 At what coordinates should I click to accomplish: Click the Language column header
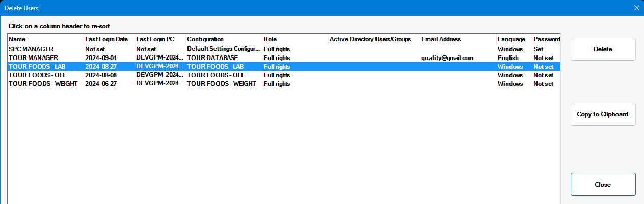click(513, 39)
